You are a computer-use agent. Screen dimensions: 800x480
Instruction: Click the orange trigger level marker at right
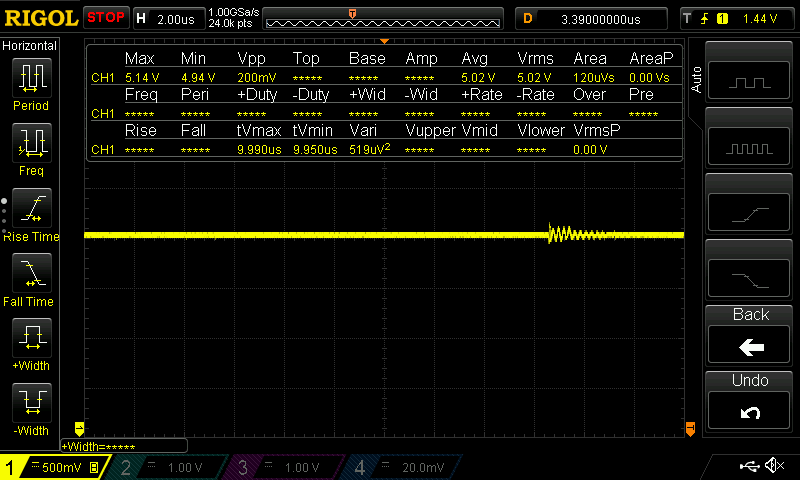click(690, 428)
